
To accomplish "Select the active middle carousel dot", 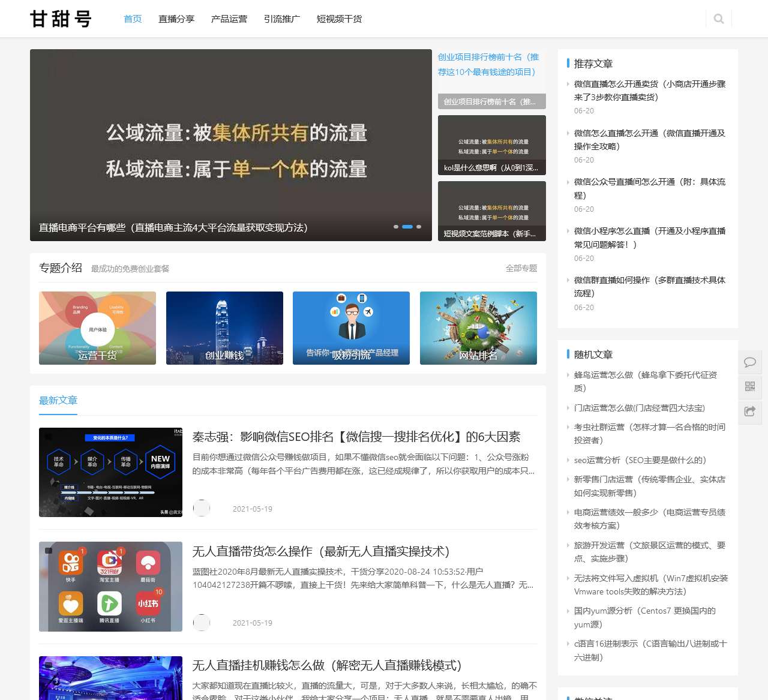I will (x=407, y=227).
